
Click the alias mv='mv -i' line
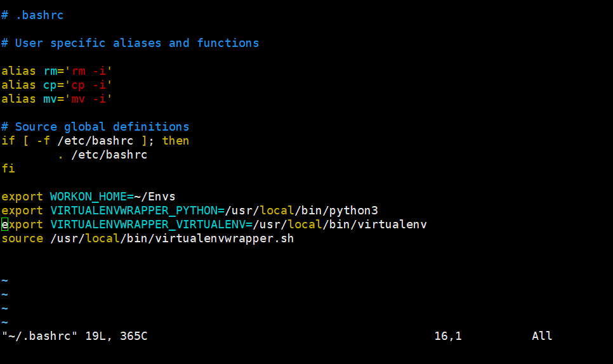[x=56, y=99]
